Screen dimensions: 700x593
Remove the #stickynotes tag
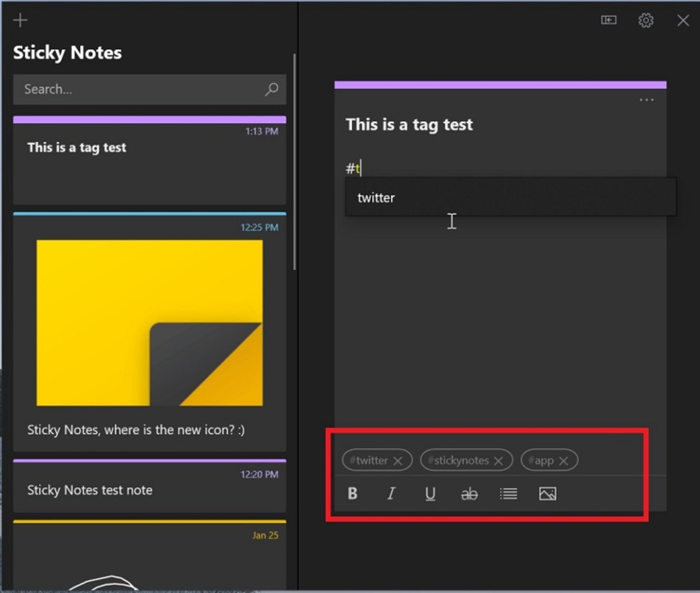pyautogui.click(x=499, y=461)
